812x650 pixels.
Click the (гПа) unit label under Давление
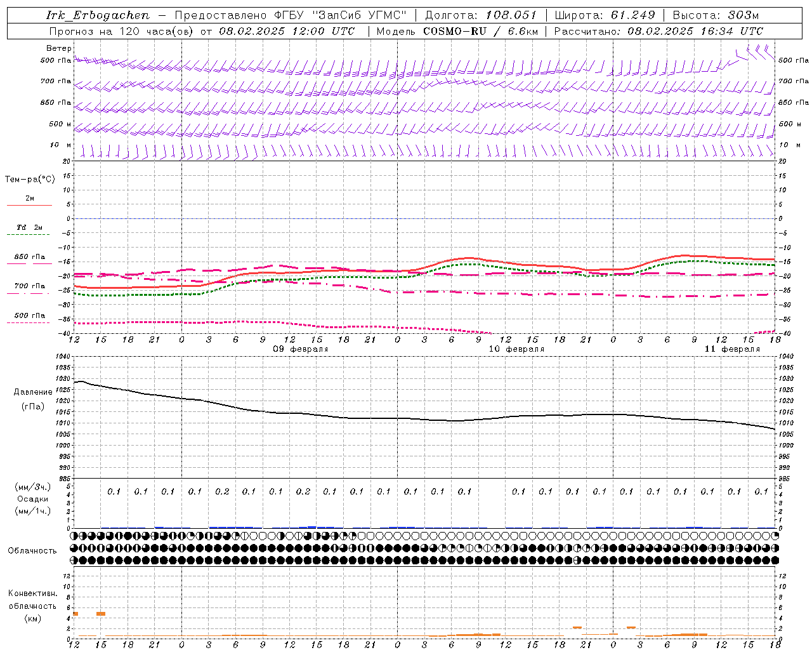32,407
